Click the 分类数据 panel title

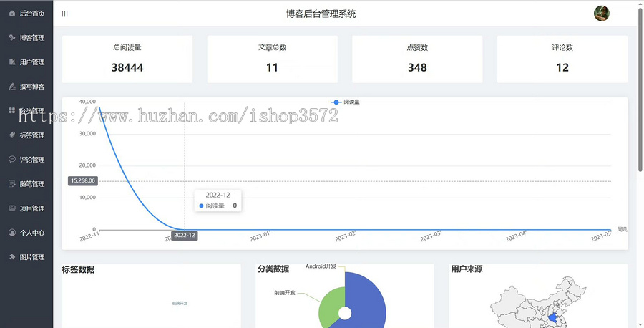tap(273, 269)
